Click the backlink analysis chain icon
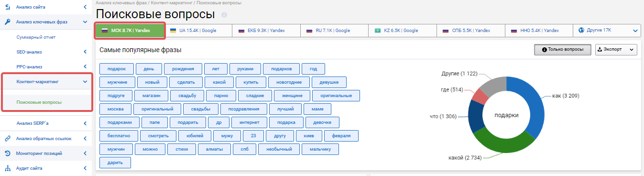 coord(7,138)
